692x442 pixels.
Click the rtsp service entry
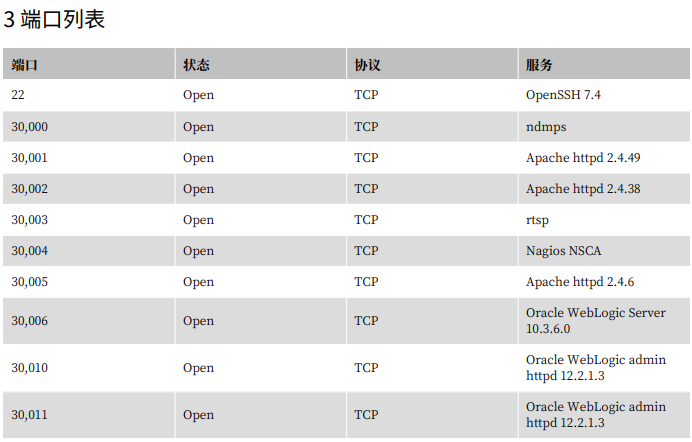coord(537,220)
